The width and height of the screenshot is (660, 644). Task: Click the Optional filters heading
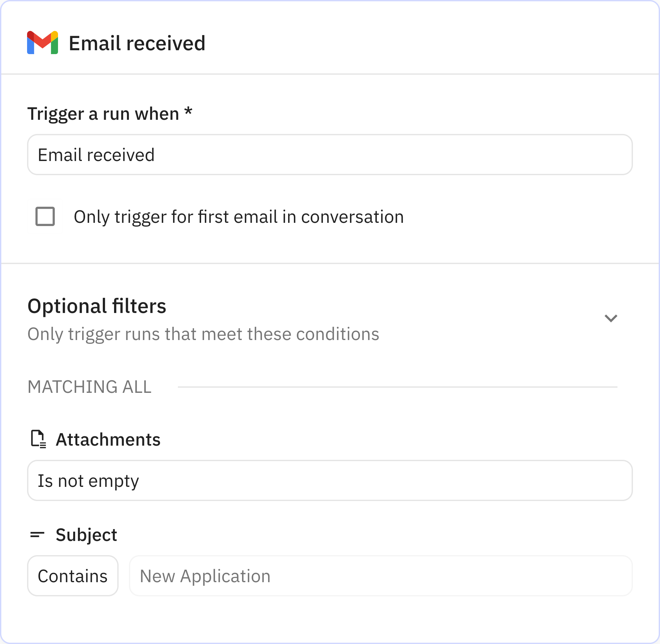tap(97, 307)
